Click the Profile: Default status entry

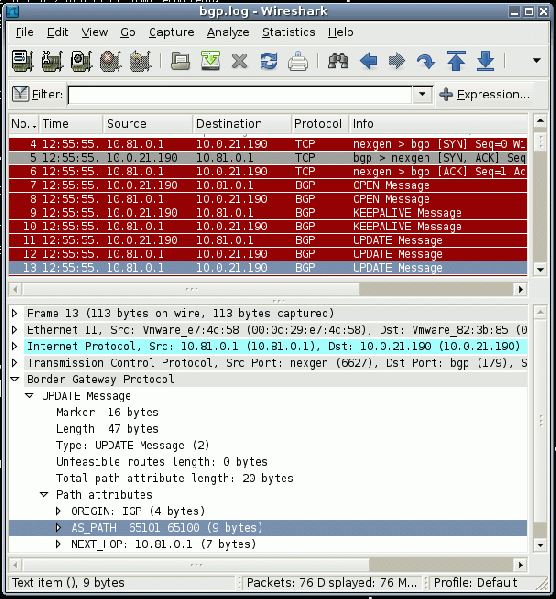(x=475, y=583)
